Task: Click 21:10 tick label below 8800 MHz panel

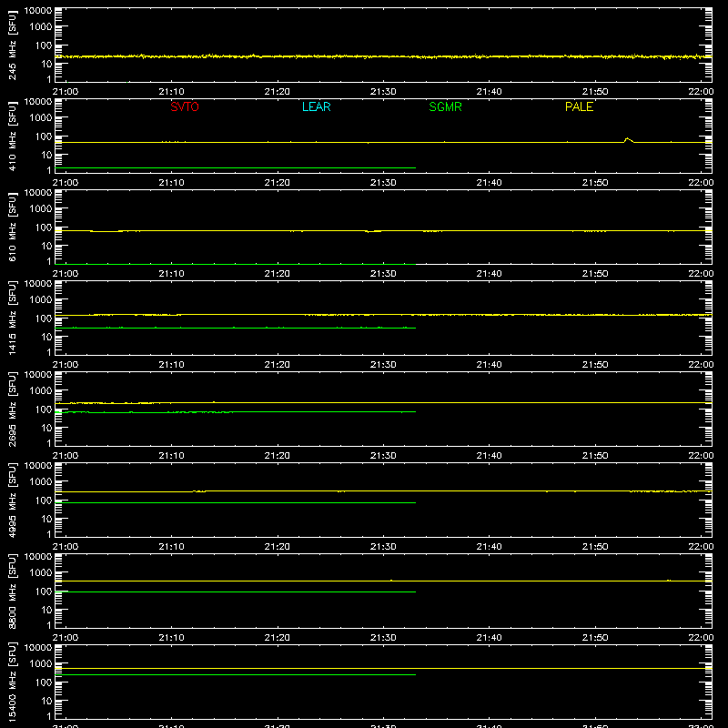Action: (171, 638)
